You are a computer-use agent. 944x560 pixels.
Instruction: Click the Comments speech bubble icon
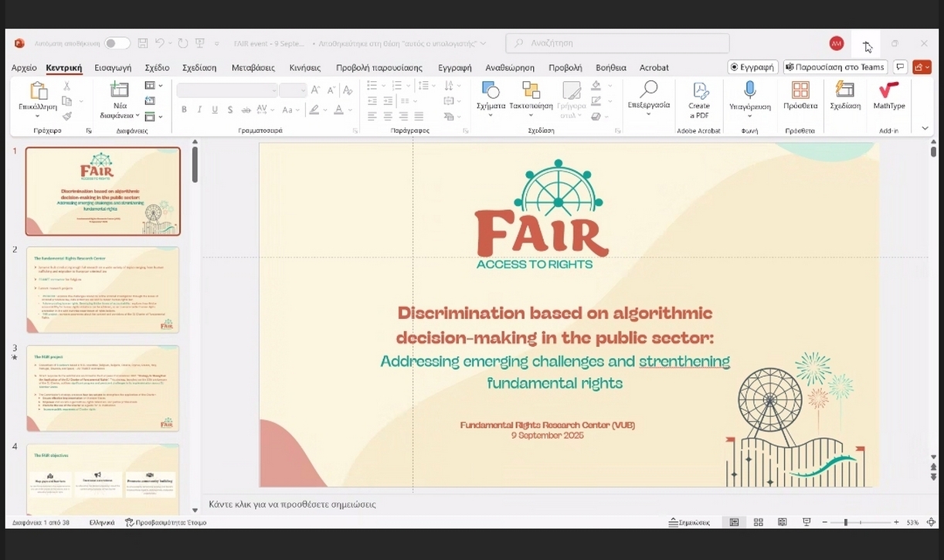point(900,67)
